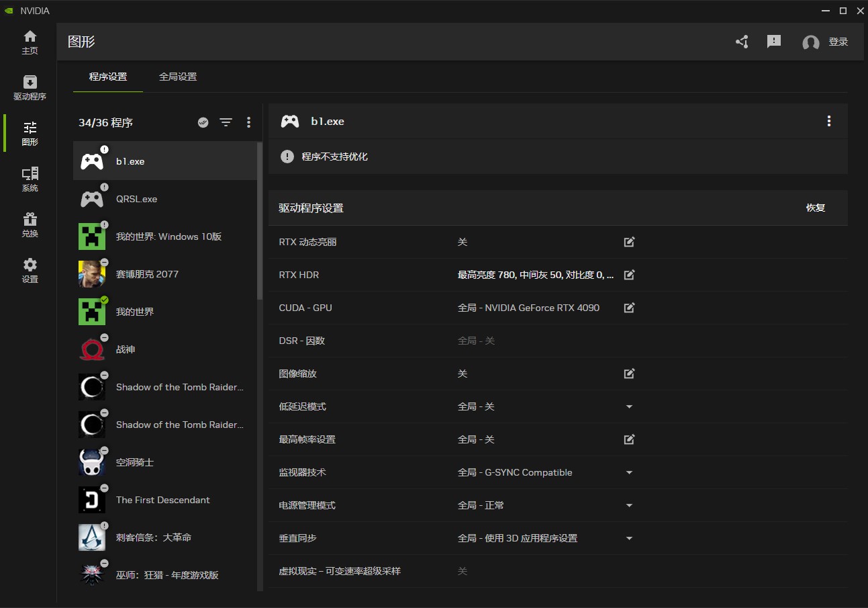
Task: Open b1.exe details three-dot menu
Action: 829,121
